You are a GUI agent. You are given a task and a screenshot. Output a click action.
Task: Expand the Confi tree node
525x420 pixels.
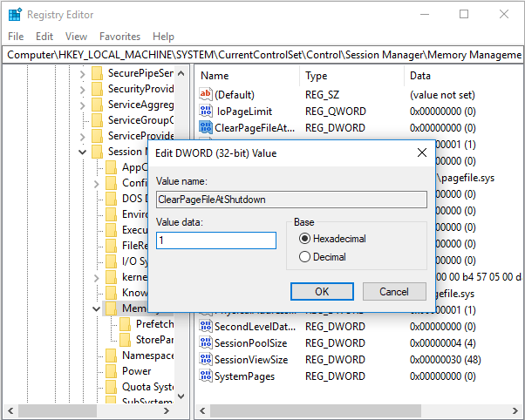coord(97,184)
